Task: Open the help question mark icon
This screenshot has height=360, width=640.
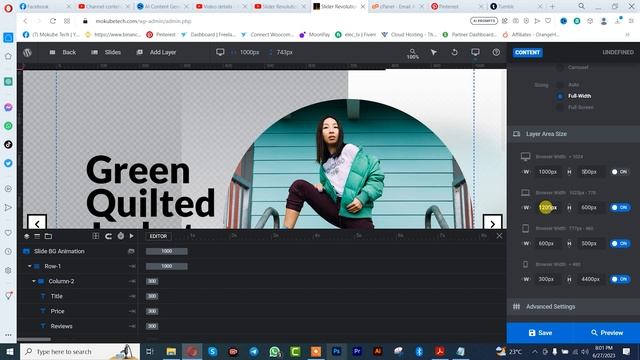Action: click(x=496, y=52)
